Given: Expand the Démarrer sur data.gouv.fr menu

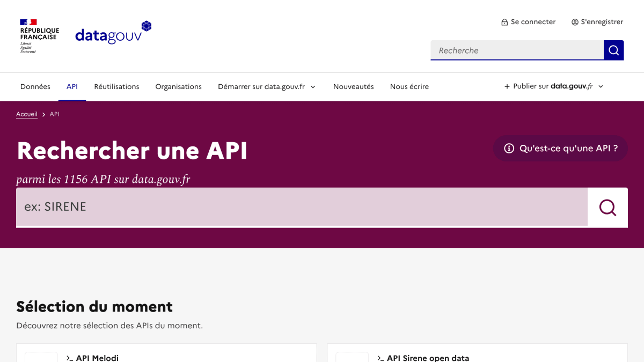Looking at the screenshot, I should (x=267, y=86).
